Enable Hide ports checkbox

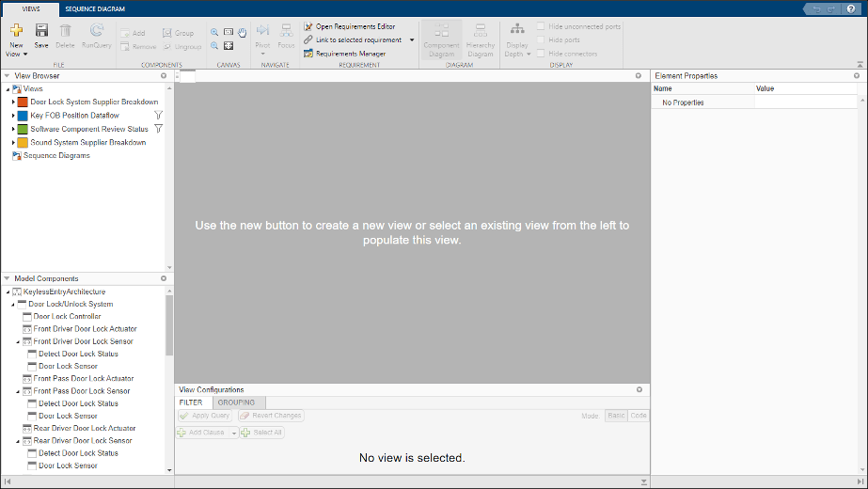[x=541, y=39]
